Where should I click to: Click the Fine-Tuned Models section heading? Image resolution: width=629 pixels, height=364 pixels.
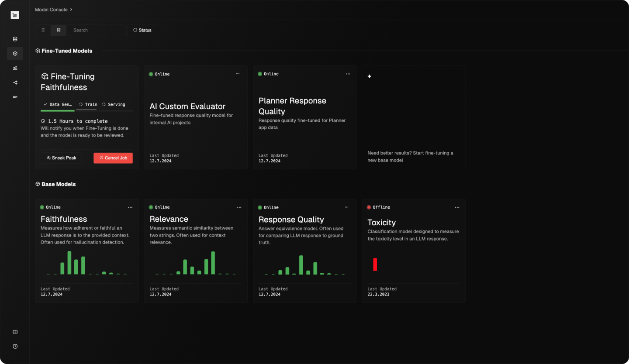(x=67, y=51)
